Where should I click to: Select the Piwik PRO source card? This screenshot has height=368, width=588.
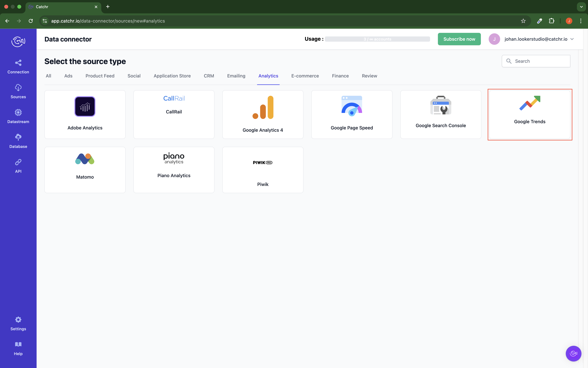tap(263, 170)
